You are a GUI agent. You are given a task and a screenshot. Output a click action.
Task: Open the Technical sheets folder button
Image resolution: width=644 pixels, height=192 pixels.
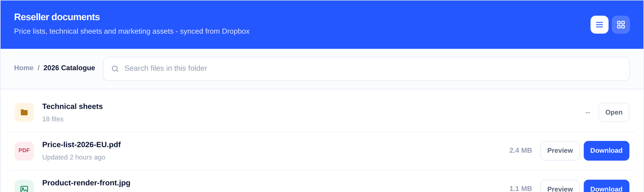614,112
